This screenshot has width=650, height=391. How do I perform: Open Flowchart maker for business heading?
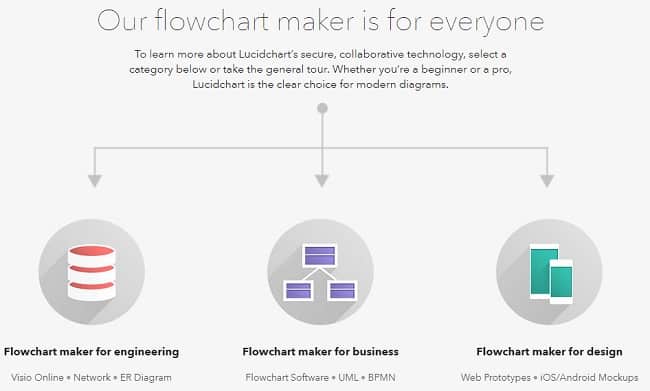tap(320, 352)
